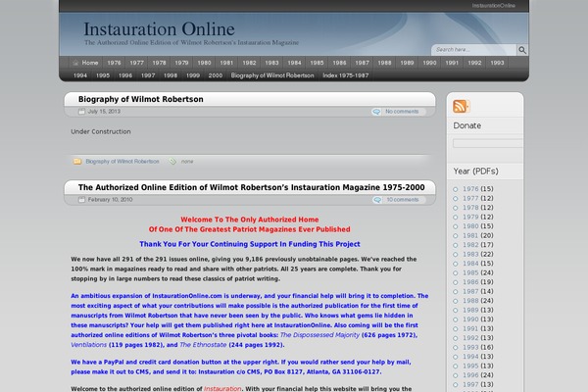Click the tag icon next to none
Image resolution: width=588 pixels, height=392 pixels.
coord(172,162)
